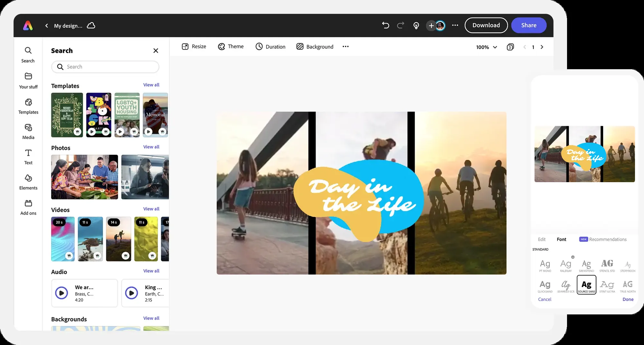The width and height of the screenshot is (644, 345).
Task: Go to the next page arrow
Action: (542, 47)
